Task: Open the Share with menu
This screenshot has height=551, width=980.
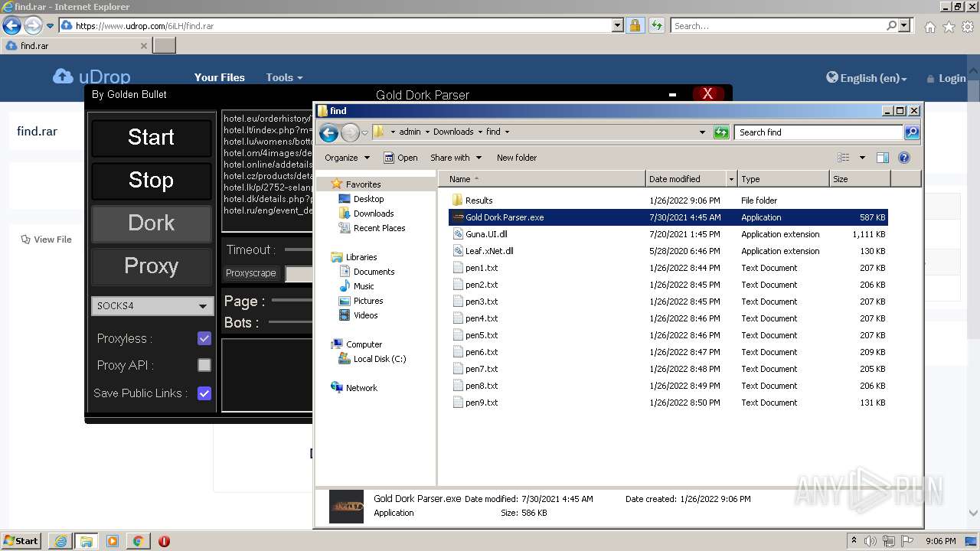Action: click(x=456, y=158)
